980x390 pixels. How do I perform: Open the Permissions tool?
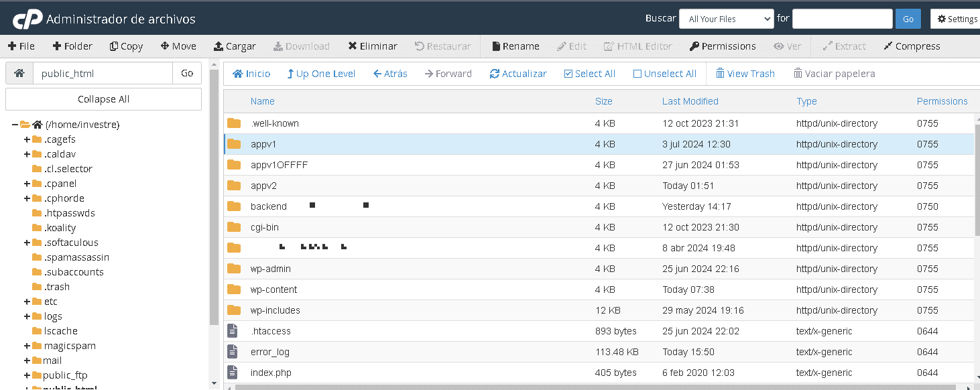click(722, 46)
